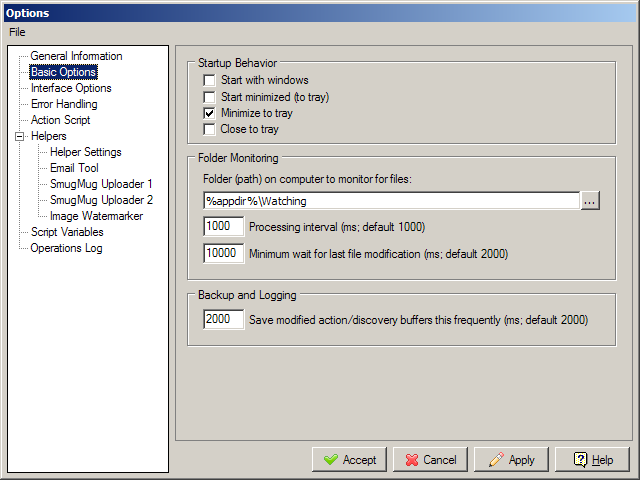This screenshot has height=480, width=640.
Task: Click the buffer save frequency field
Action: (223, 320)
